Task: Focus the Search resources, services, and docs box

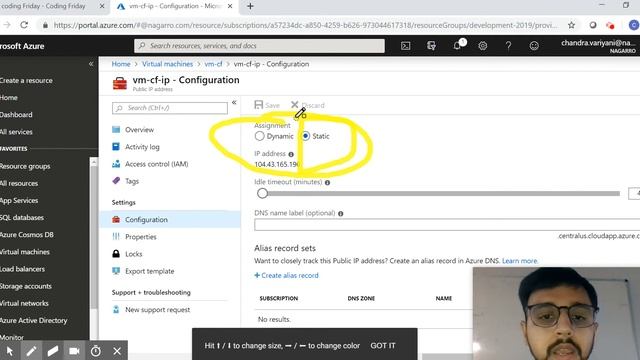Action: [x=259, y=46]
